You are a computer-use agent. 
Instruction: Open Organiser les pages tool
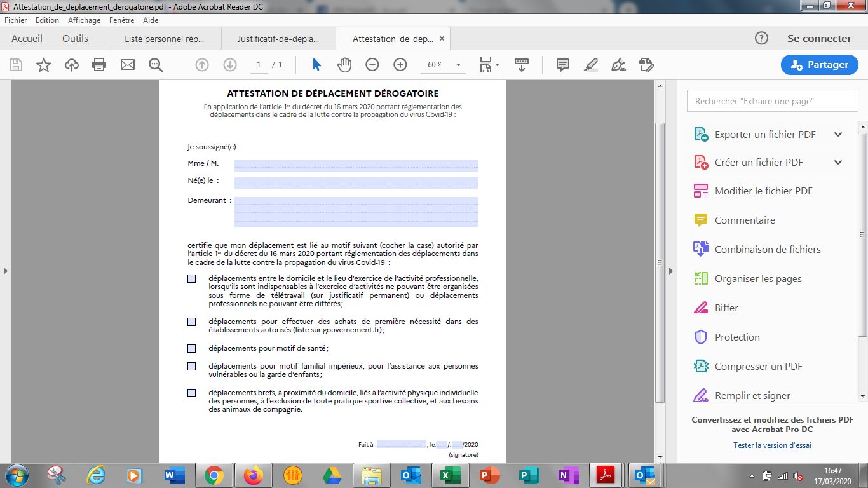tap(758, 279)
